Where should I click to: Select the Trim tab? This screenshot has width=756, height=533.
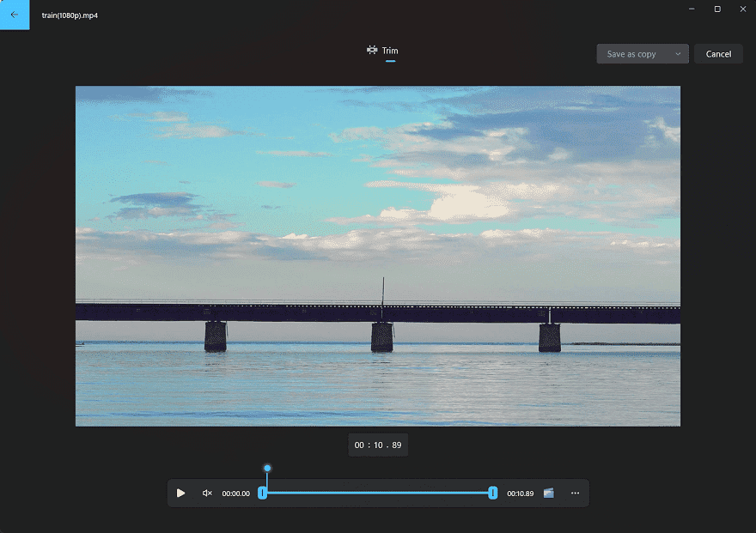pyautogui.click(x=383, y=51)
